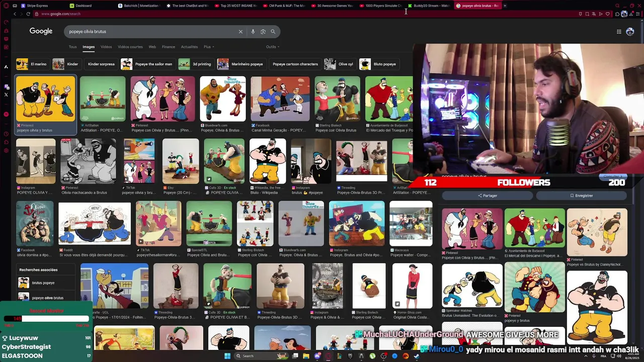Switch to Buddy2G Stream browser tab
Screen dimensions: 644x362
coord(430,6)
